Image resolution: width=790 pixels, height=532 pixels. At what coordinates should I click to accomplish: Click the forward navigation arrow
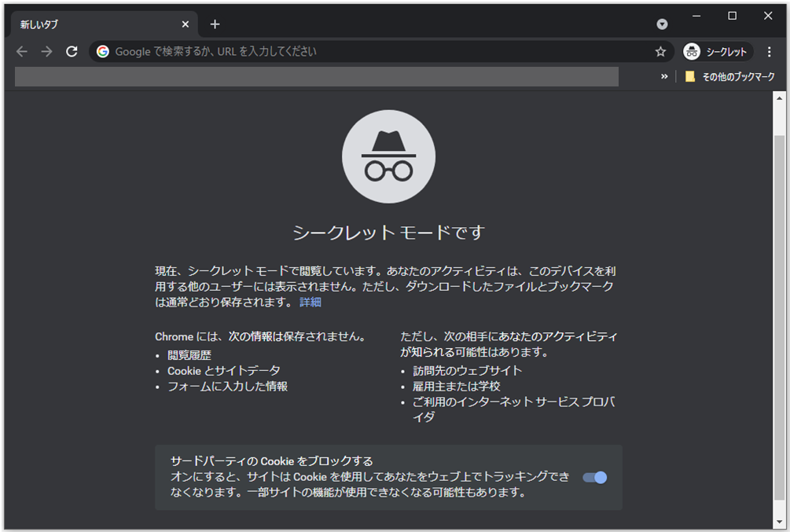pos(46,51)
